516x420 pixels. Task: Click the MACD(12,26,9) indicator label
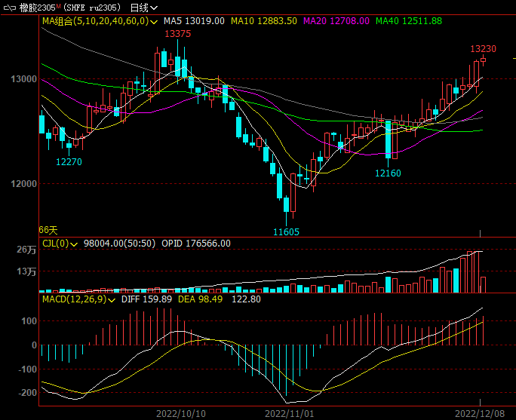point(75,299)
